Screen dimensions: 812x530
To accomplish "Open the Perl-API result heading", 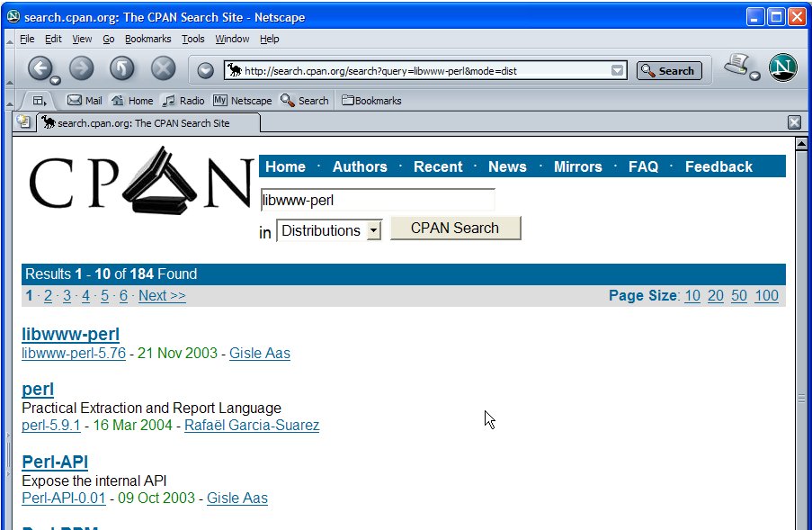I will (55, 462).
